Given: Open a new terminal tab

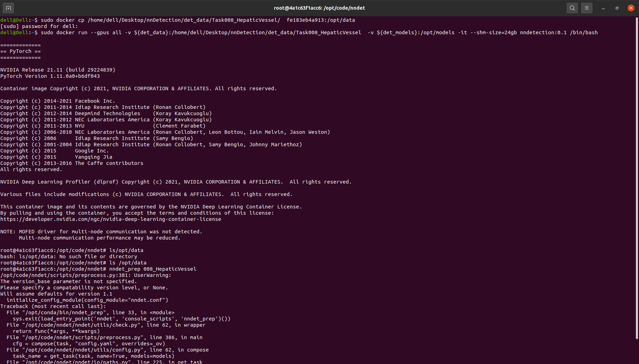Looking at the screenshot, I should tap(8, 8).
